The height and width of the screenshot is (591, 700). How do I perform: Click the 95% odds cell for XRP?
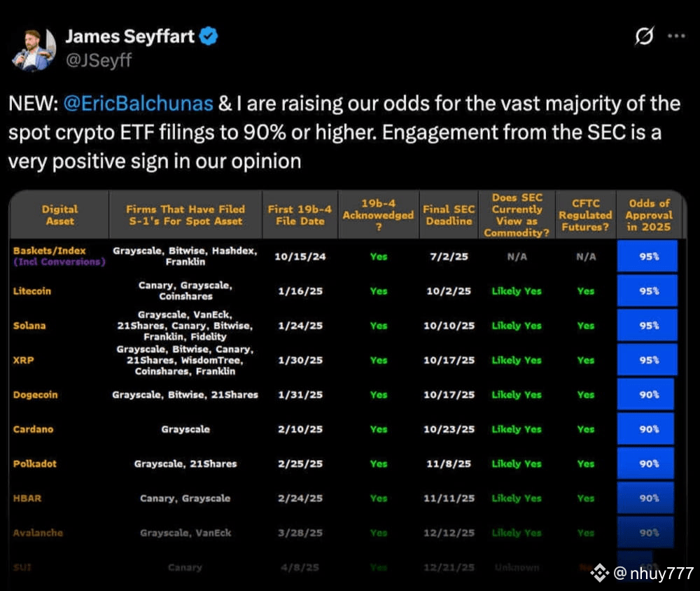[x=647, y=360]
